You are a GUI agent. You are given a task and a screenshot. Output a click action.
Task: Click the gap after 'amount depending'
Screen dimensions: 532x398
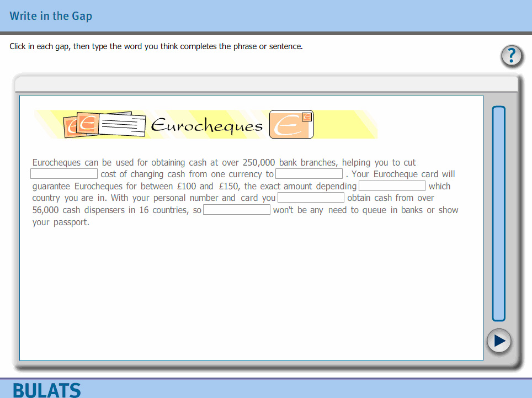(392, 186)
